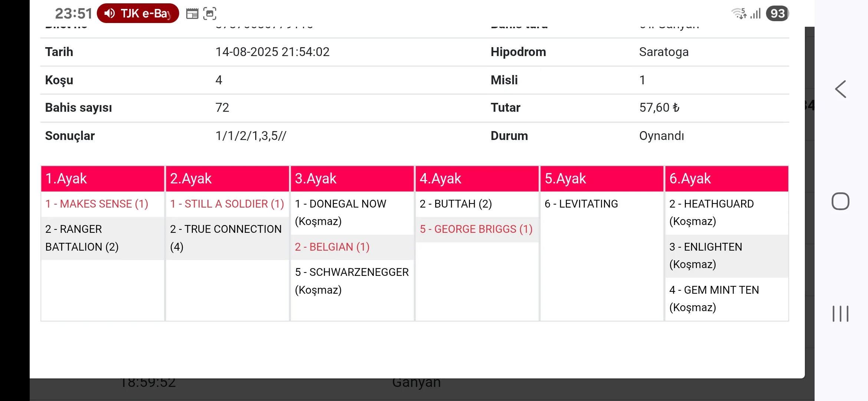This screenshot has height=401, width=868.
Task: Tap the Saratoga hipodrom value
Action: coord(664,52)
